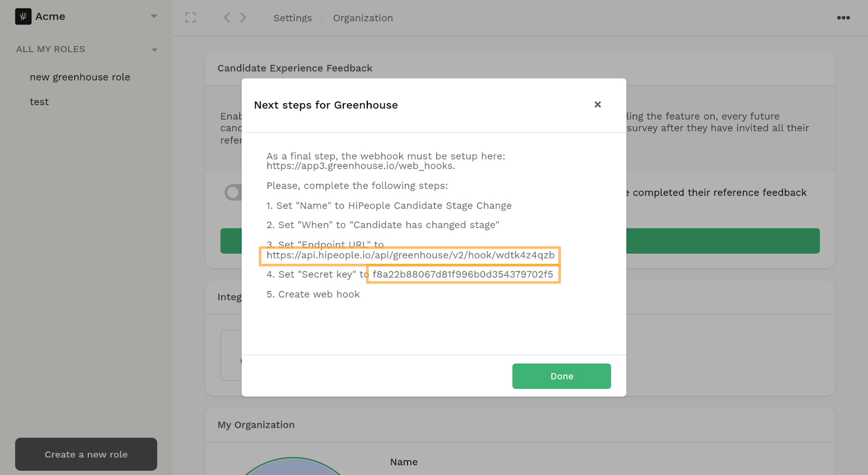The image size is (868, 475).
Task: Click 'ALL MY ROLES' label
Action: pos(50,49)
